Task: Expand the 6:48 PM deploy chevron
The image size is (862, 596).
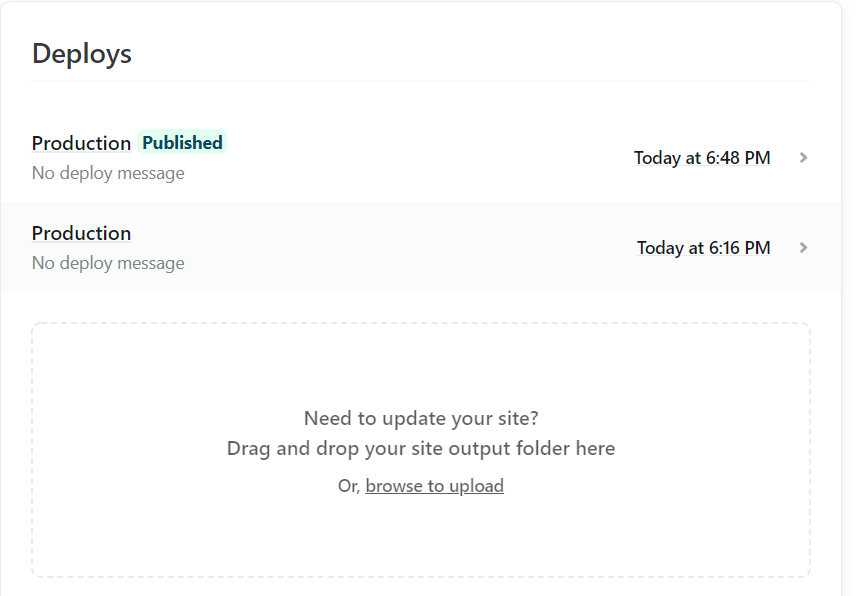Action: click(x=803, y=158)
